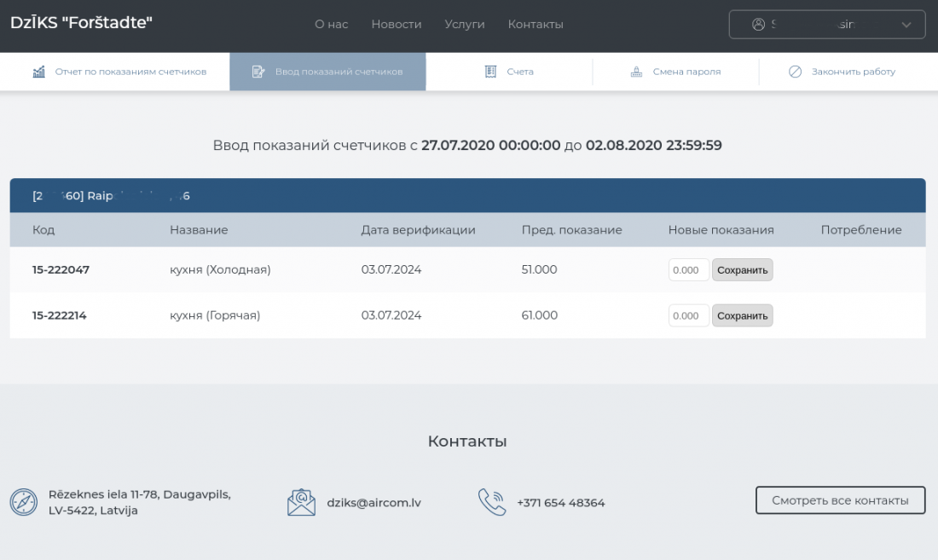This screenshot has width=938, height=560.
Task: Expand the user account dropdown chevron
Action: click(x=906, y=25)
